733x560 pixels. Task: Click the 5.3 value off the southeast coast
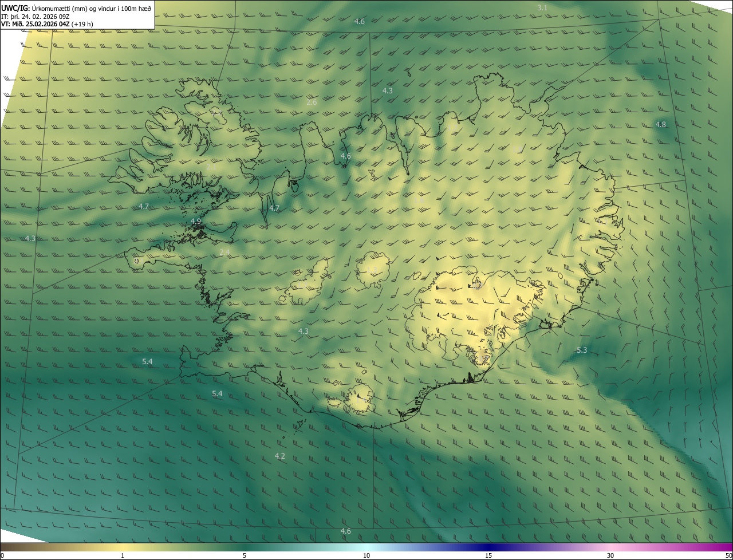pos(582,350)
